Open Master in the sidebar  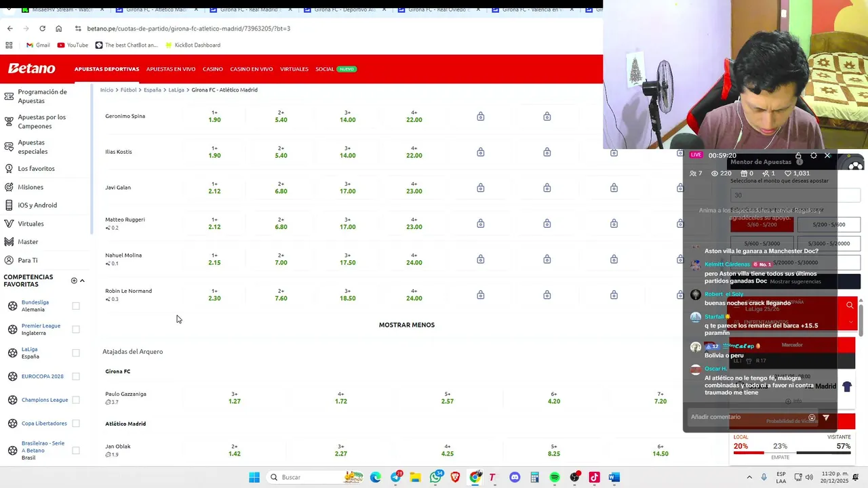tap(28, 242)
